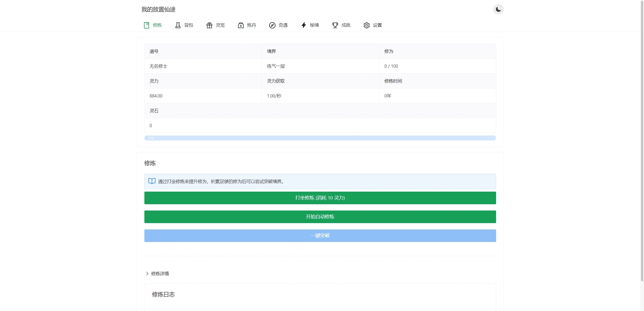Click the 设置 gear icon
Screen dimensions: 644x311
tap(367, 25)
